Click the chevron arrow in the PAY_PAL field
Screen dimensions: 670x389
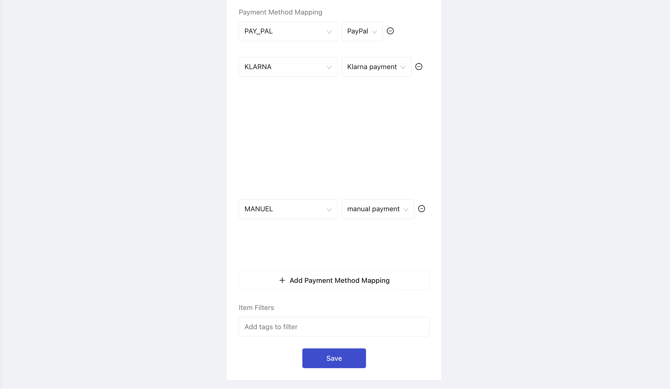point(329,32)
